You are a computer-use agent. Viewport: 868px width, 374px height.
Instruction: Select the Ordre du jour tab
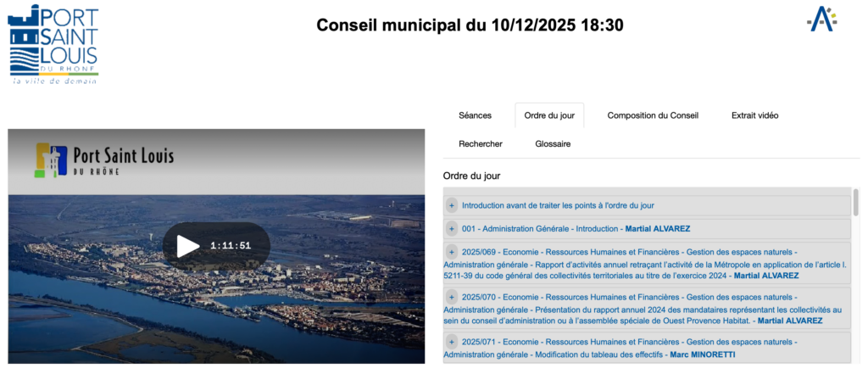[x=549, y=115]
